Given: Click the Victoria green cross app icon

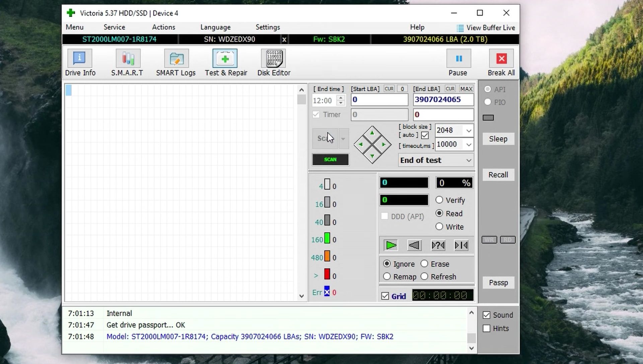Looking at the screenshot, I should [71, 13].
